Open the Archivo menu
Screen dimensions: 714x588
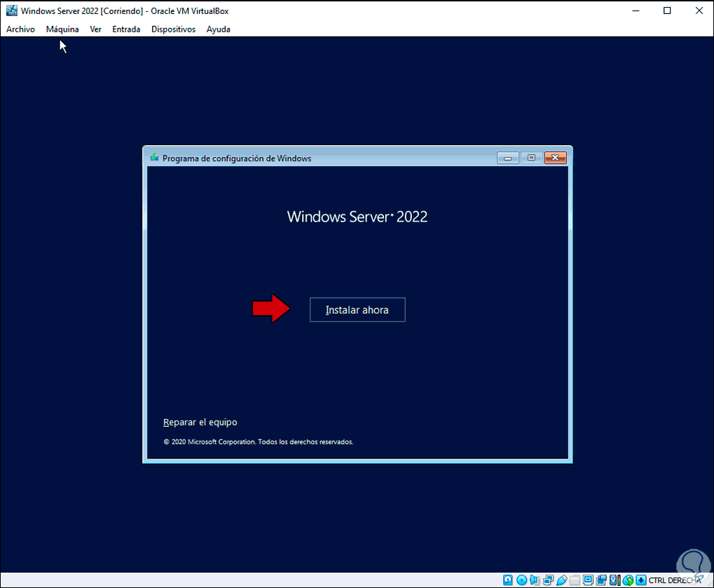click(20, 29)
